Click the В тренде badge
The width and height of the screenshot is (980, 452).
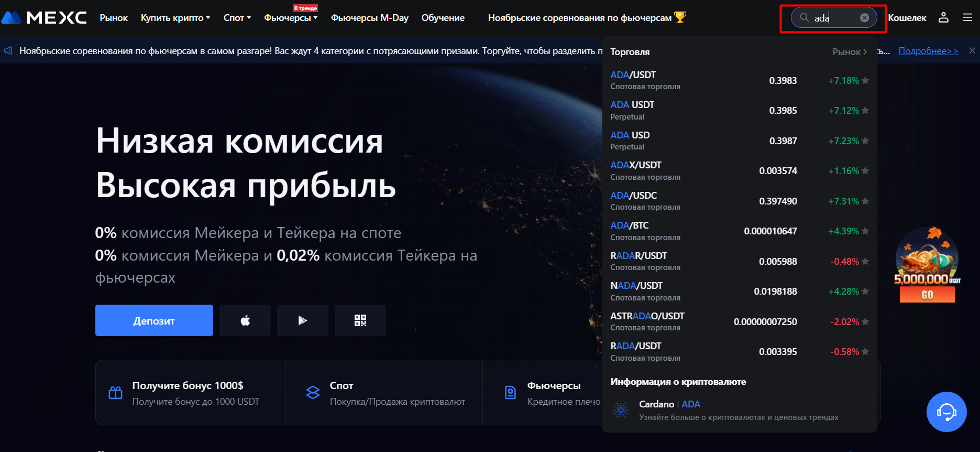[x=305, y=8]
